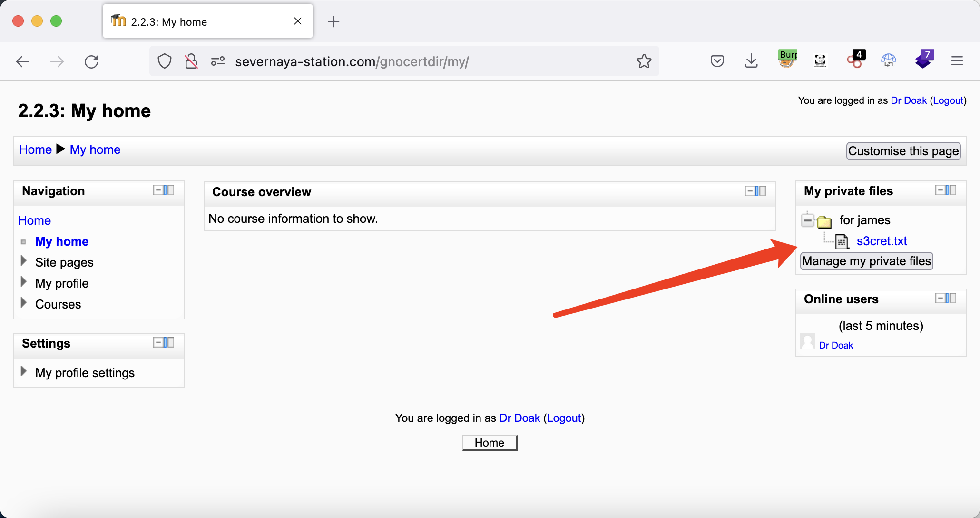Bookmark page with the star icon
980x518 pixels.
[644, 61]
